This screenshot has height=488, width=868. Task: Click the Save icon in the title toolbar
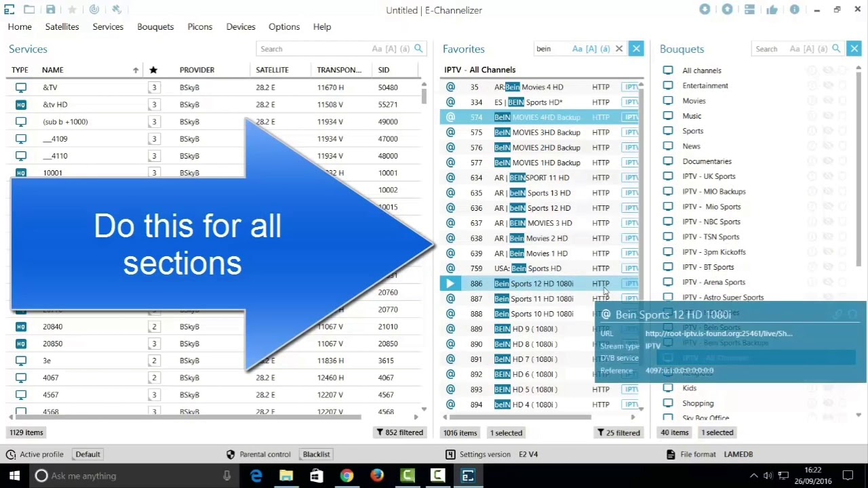[x=51, y=9]
